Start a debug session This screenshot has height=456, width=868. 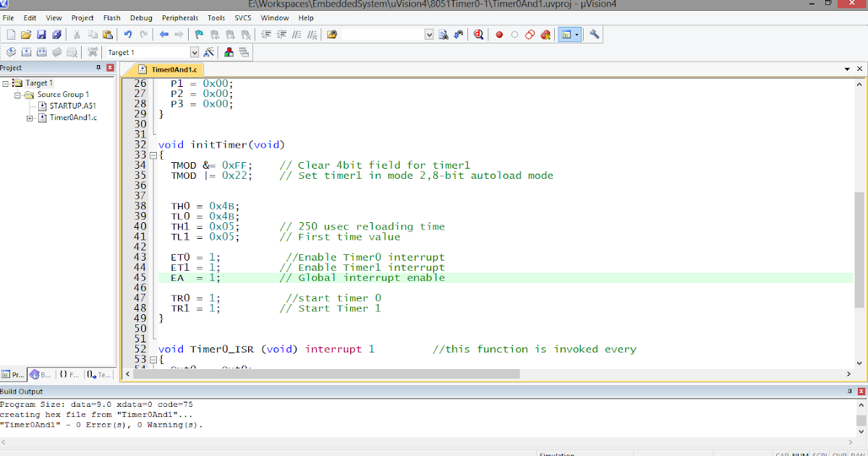click(x=478, y=34)
